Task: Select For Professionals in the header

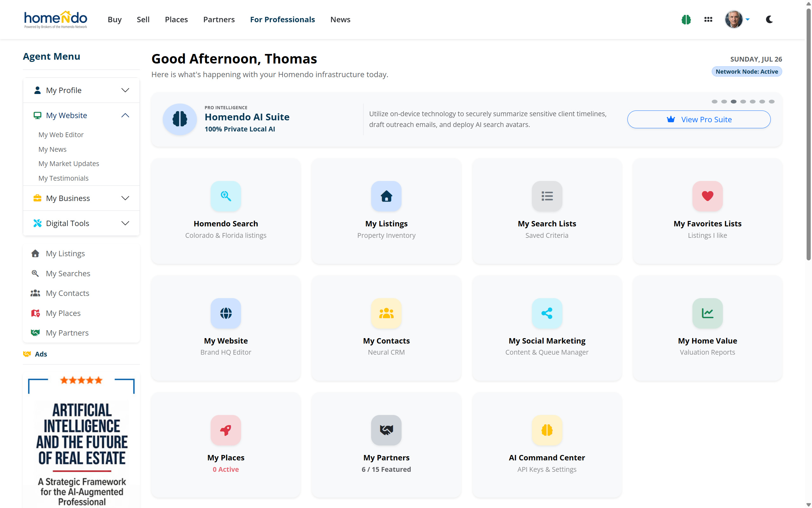Action: [282, 19]
